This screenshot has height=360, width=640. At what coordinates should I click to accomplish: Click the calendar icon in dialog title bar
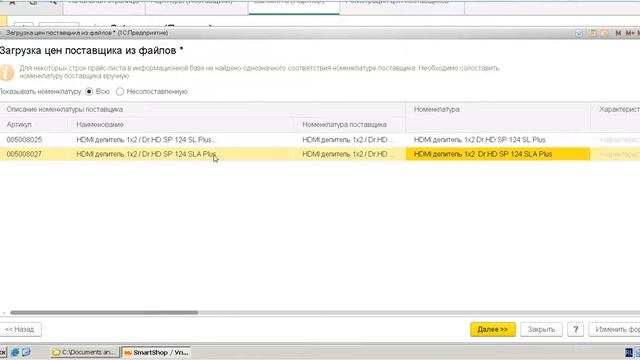604,33
